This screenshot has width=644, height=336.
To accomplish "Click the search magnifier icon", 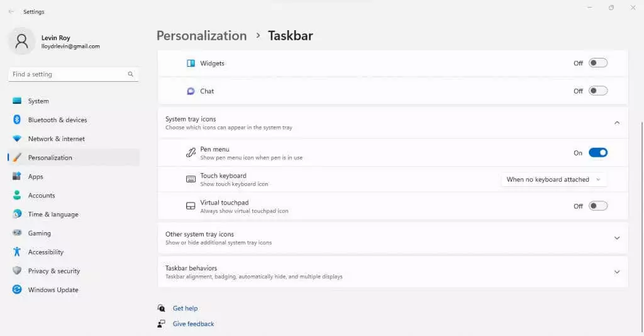I will (x=131, y=74).
